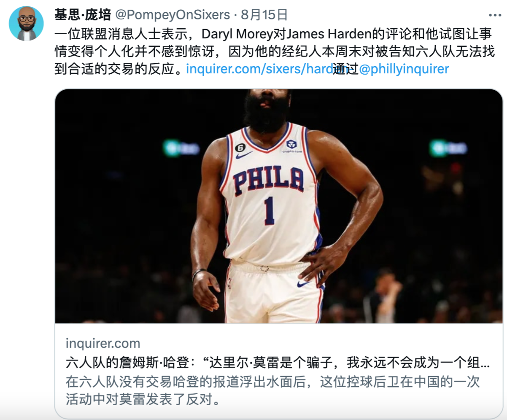Click the PHILA lettering on the jersey

point(268,180)
